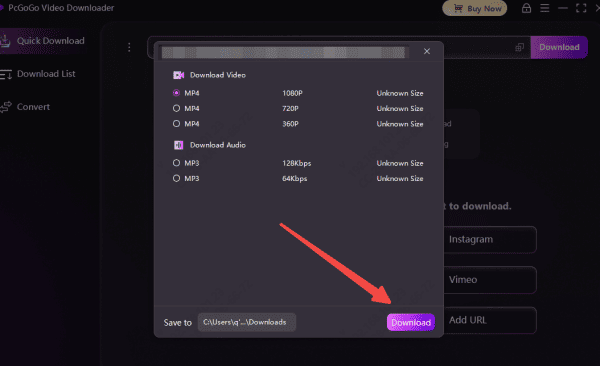Click the Save to label
Screen dimensions: 600x366
(178, 323)
